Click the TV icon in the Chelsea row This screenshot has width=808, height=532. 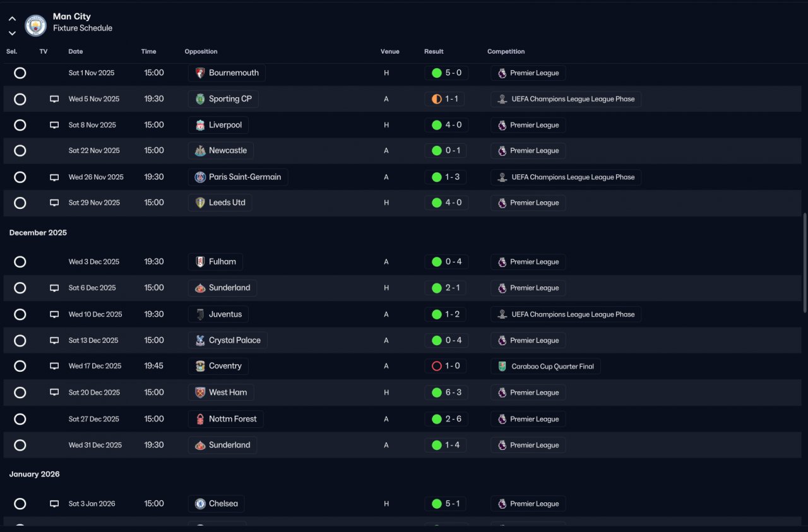(x=54, y=504)
